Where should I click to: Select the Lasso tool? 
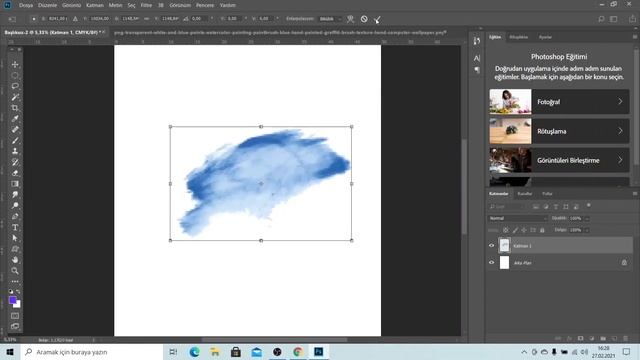tap(15, 86)
